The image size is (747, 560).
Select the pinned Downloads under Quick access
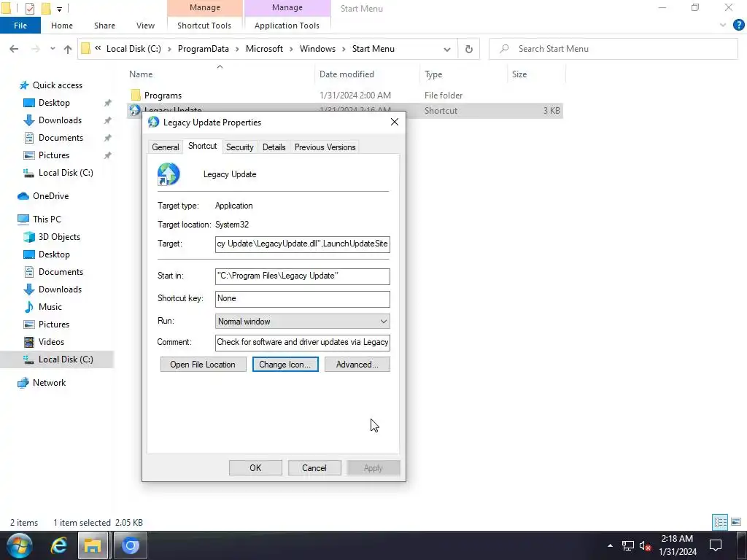pyautogui.click(x=60, y=120)
